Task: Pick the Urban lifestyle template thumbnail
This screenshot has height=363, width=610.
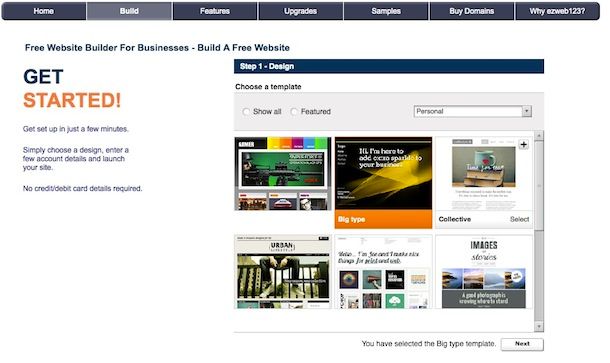Action: point(283,272)
